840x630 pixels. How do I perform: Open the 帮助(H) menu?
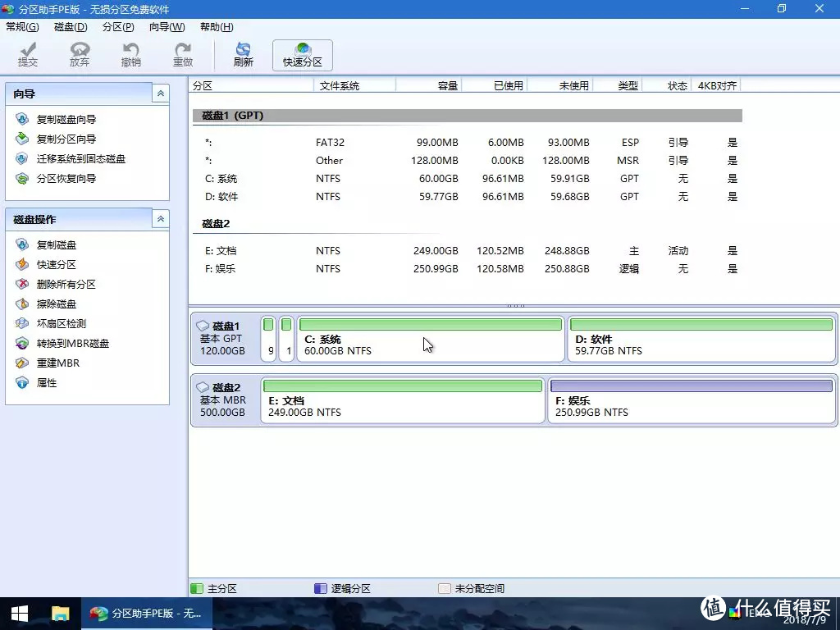[x=215, y=26]
